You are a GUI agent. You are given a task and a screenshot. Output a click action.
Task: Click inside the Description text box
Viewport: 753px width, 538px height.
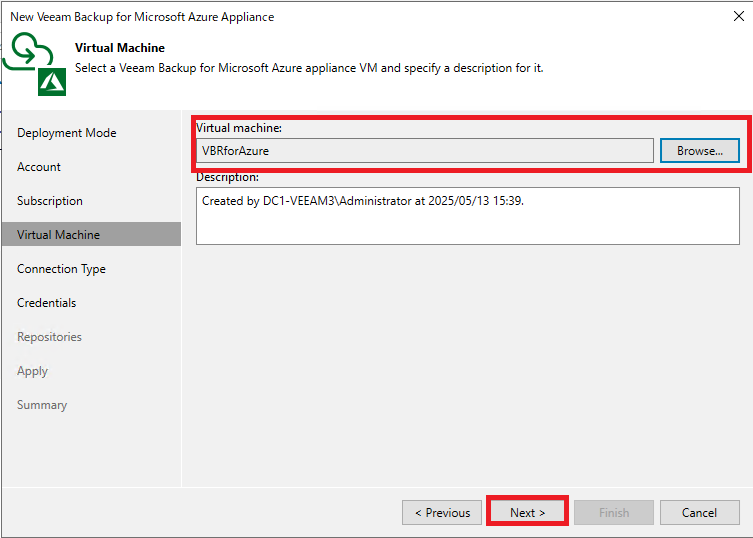coord(468,216)
